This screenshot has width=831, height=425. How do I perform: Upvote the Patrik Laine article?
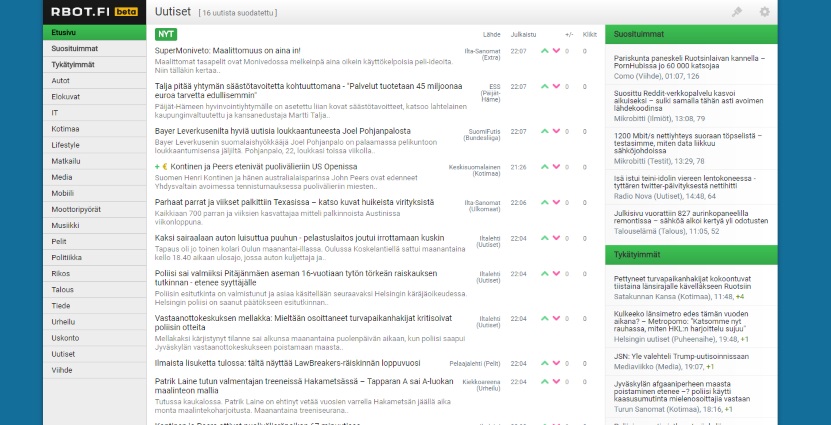coord(545,382)
